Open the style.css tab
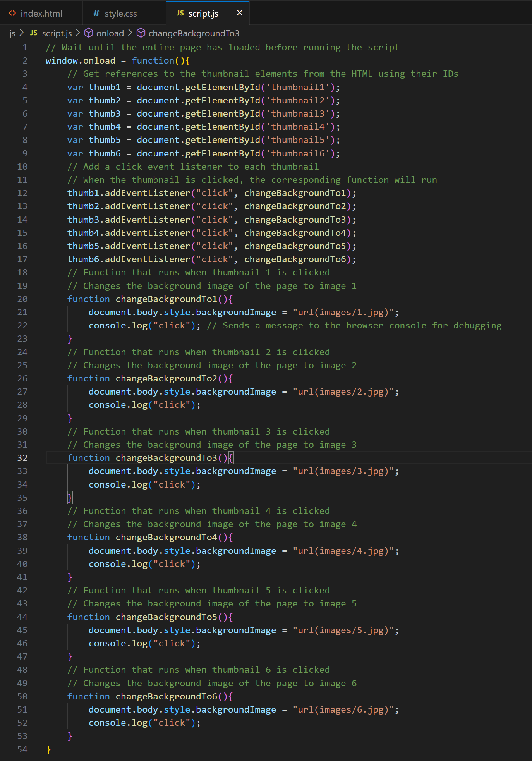The height and width of the screenshot is (761, 532). [x=120, y=14]
